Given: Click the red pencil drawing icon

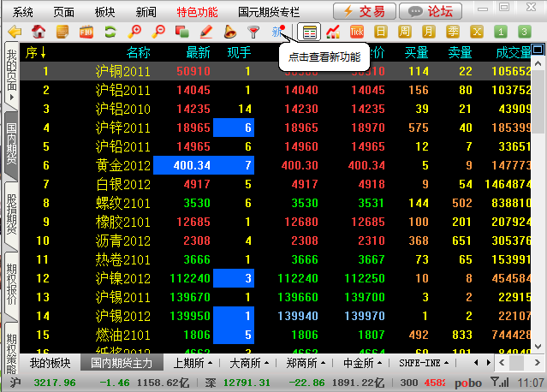Looking at the screenshot, I should pos(205,32).
